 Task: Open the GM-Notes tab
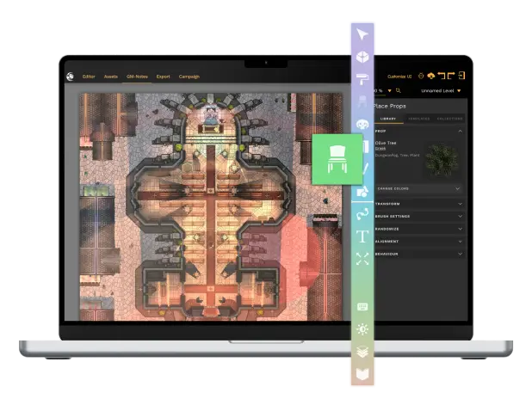pyautogui.click(x=137, y=77)
